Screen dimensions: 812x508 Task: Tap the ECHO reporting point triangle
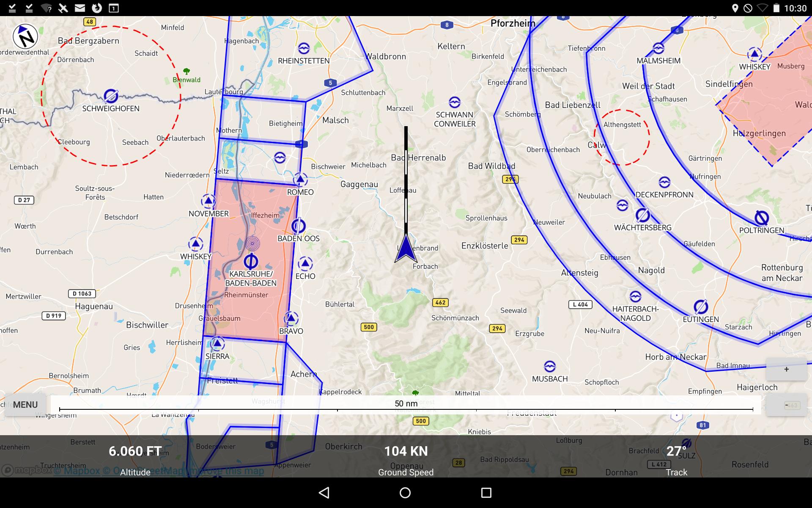click(305, 264)
